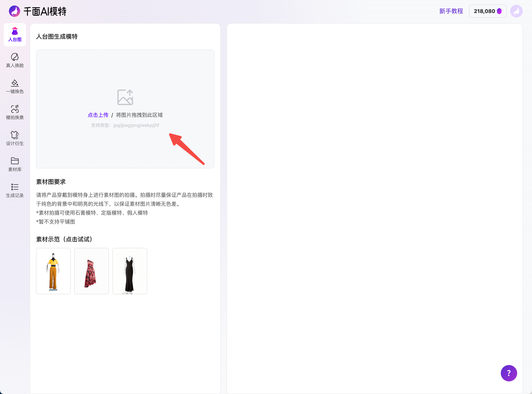Click the *素材拍摄可使用石膏模特 note line
The height and width of the screenshot is (394, 532).
(x=92, y=213)
